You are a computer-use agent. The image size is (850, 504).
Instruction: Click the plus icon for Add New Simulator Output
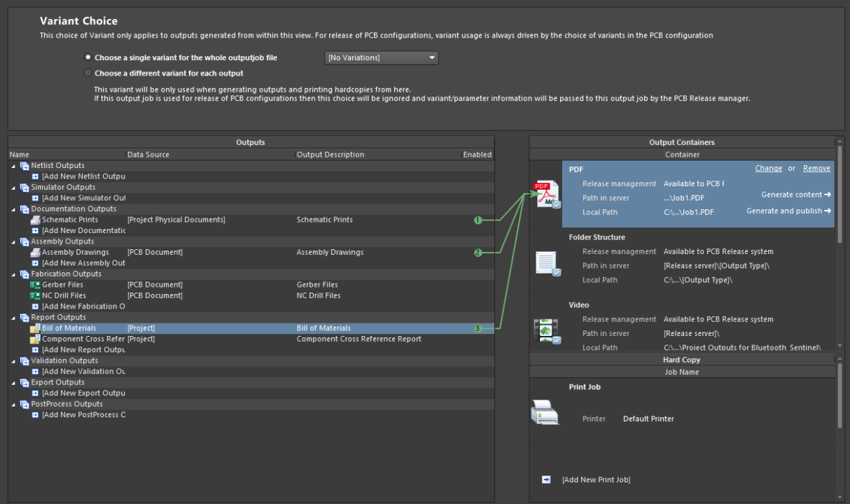coord(35,198)
